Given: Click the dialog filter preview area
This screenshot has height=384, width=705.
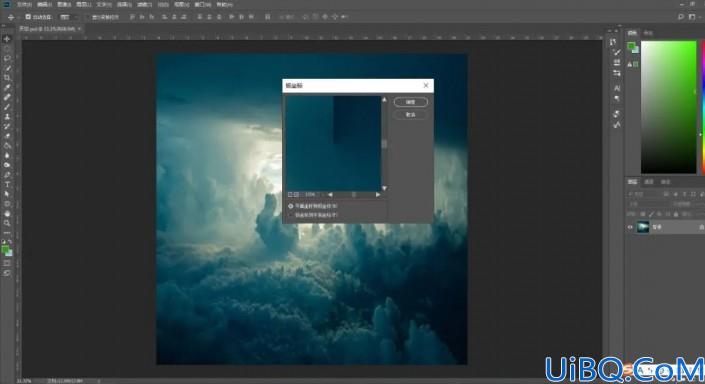Looking at the screenshot, I should point(333,143).
